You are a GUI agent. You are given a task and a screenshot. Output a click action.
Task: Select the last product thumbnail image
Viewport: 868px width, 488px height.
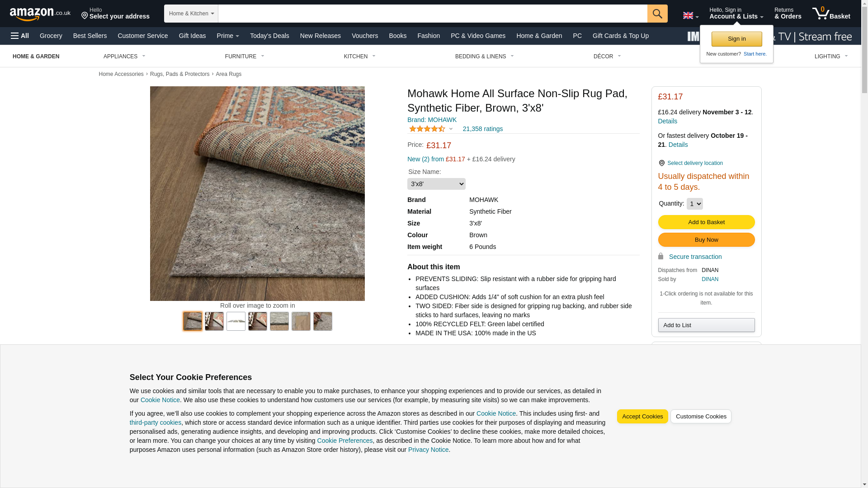click(x=323, y=321)
